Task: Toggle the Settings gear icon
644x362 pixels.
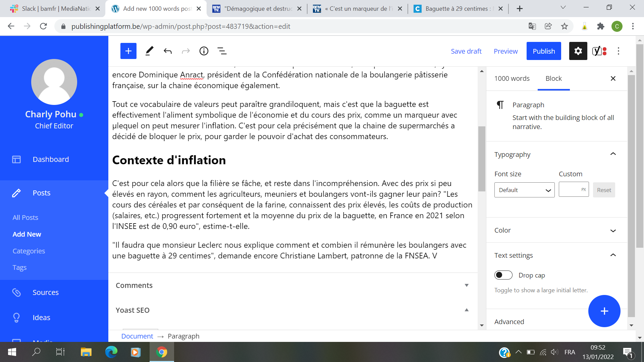Action: (578, 51)
